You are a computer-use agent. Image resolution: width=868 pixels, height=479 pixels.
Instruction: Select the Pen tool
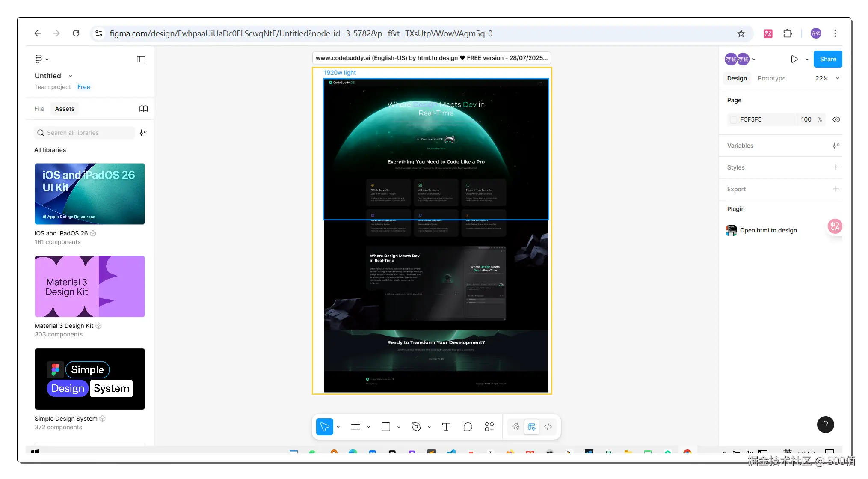click(416, 427)
